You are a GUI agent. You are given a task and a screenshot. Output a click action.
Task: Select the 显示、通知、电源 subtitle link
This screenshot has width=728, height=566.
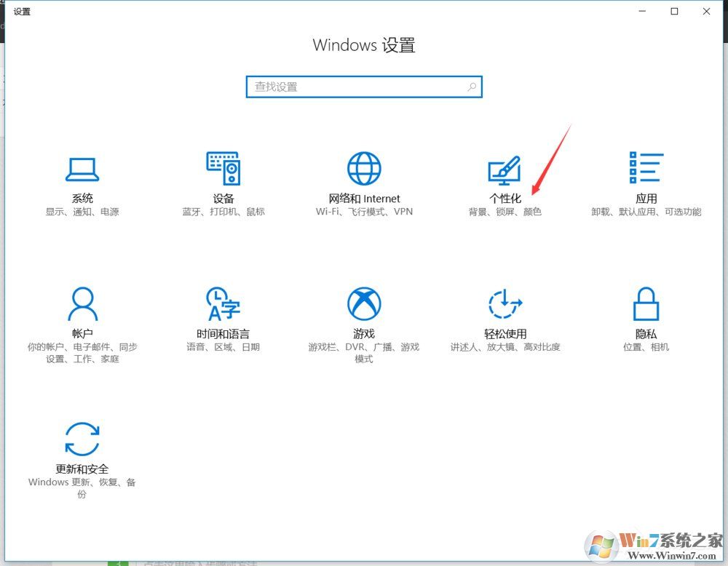coord(82,212)
